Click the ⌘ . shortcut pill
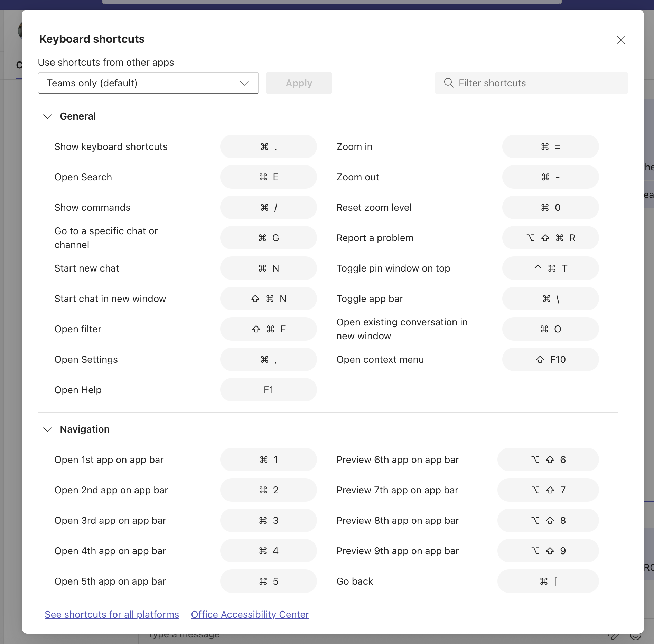The image size is (654, 644). point(268,146)
